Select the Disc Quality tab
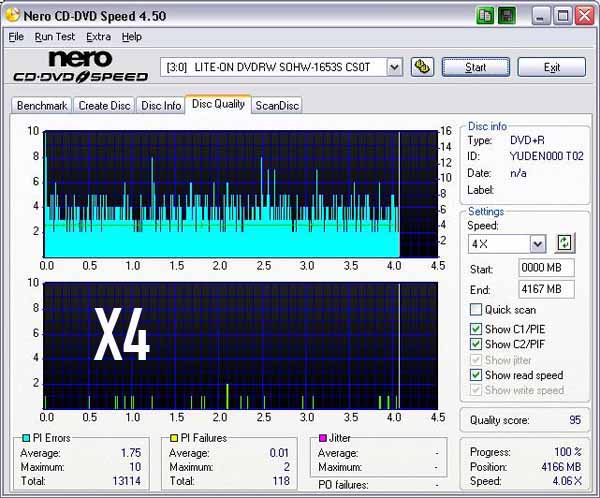Image resolution: width=600 pixels, height=498 pixels. (x=218, y=104)
